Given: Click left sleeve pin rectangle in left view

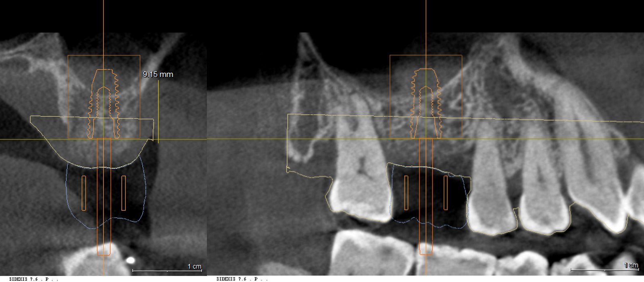Looking at the screenshot, I should coord(84,193).
